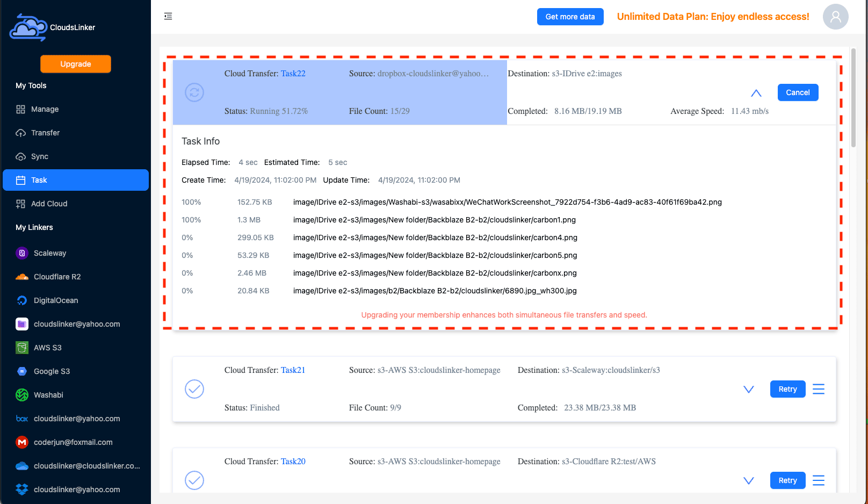Select the coderjun@foxmail.com Gmail icon

22,442
